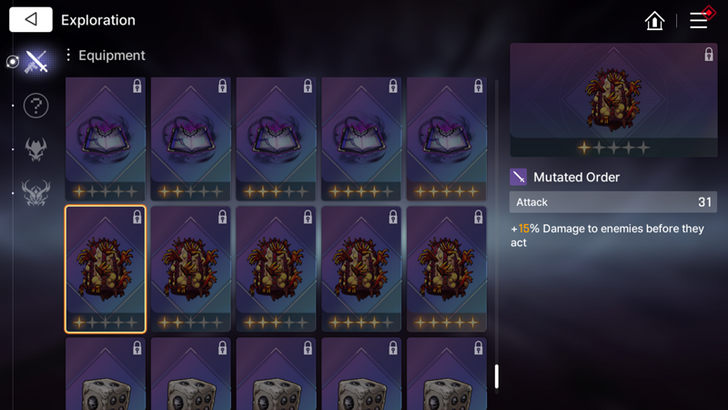Select the three-star book equipment card
The width and height of the screenshot is (728, 410).
[x=276, y=139]
